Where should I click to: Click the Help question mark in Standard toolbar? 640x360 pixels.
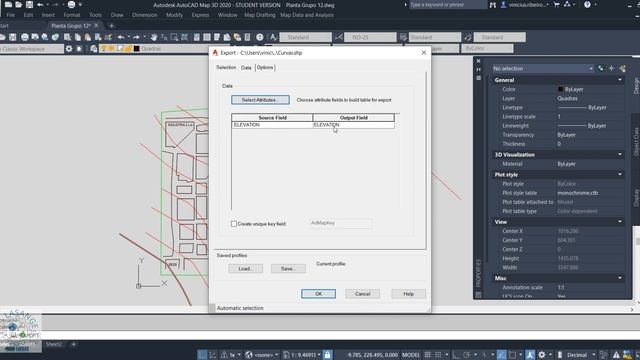tap(260, 37)
